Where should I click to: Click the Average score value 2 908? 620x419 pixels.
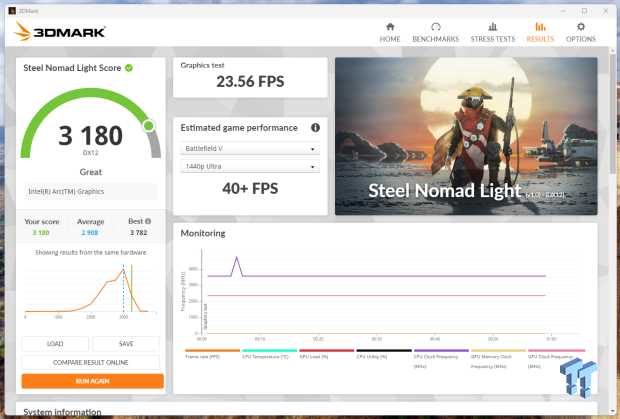90,232
